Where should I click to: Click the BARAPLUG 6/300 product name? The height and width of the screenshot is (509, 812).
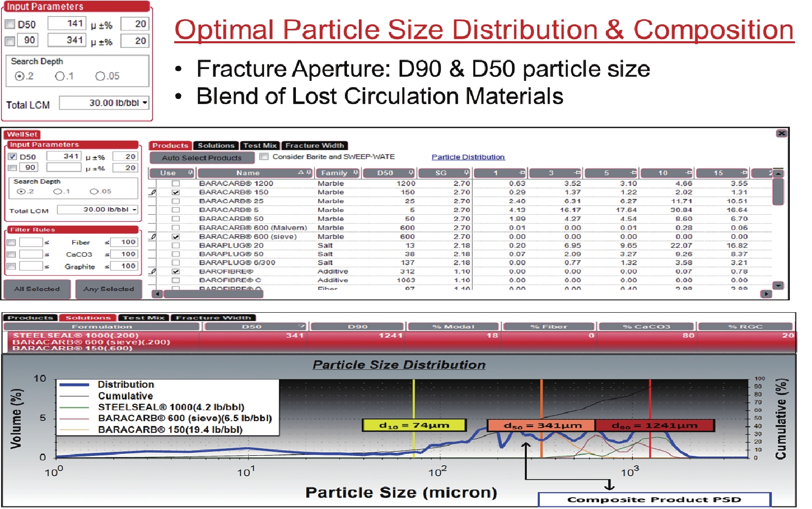(x=237, y=263)
